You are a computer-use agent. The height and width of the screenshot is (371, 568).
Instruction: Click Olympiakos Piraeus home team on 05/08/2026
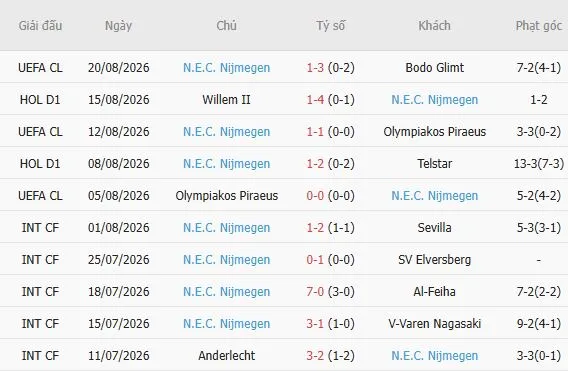(226, 196)
